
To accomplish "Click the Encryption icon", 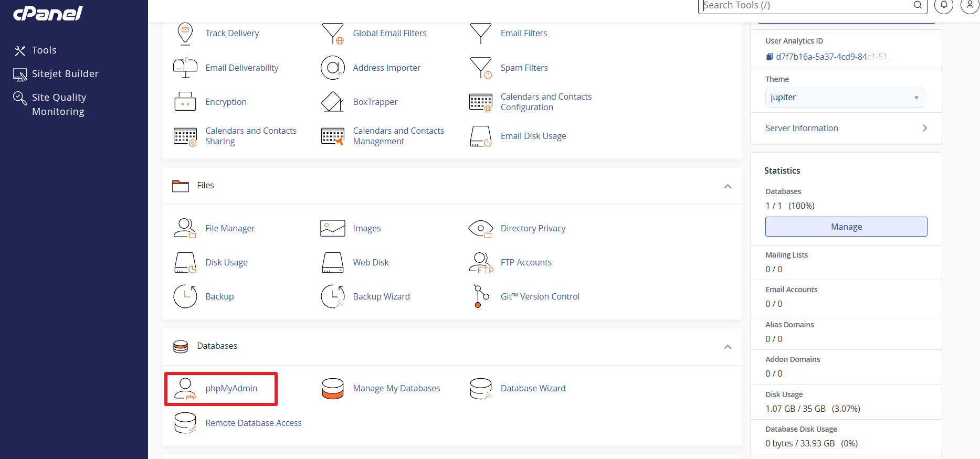I will 185,102.
